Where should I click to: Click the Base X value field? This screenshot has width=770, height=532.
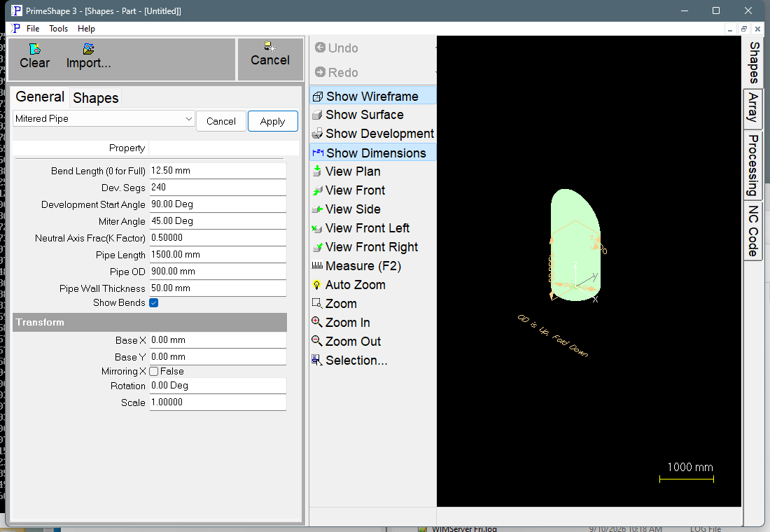point(218,340)
